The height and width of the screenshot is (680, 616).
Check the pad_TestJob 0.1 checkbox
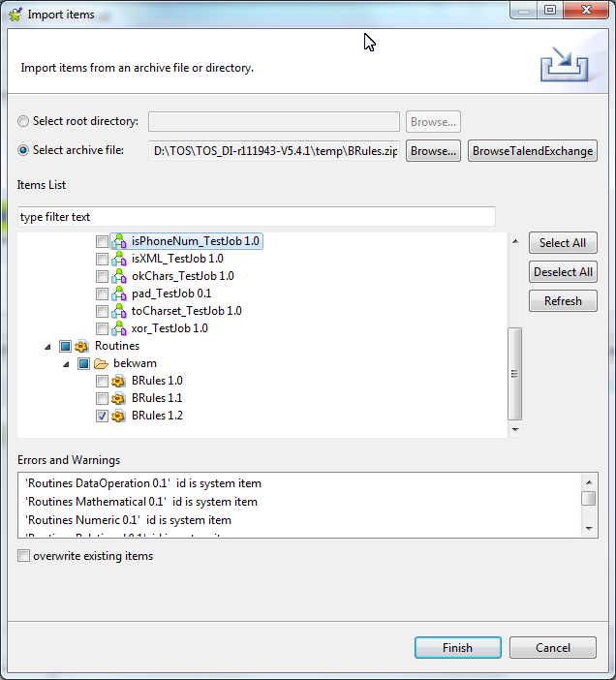(102, 294)
